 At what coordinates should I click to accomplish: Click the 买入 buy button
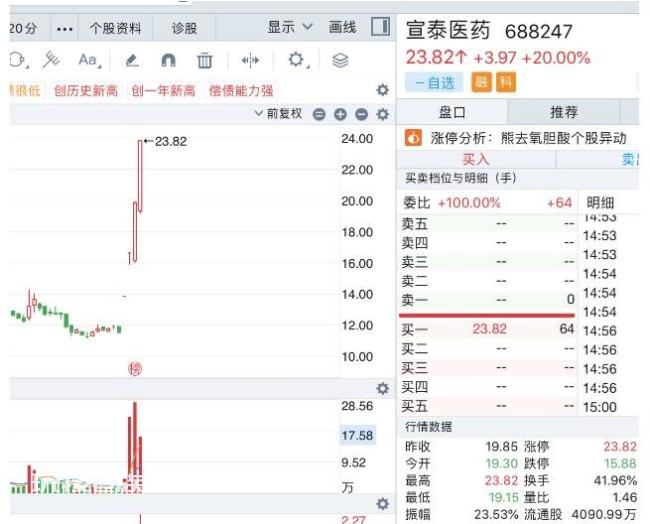point(476,159)
